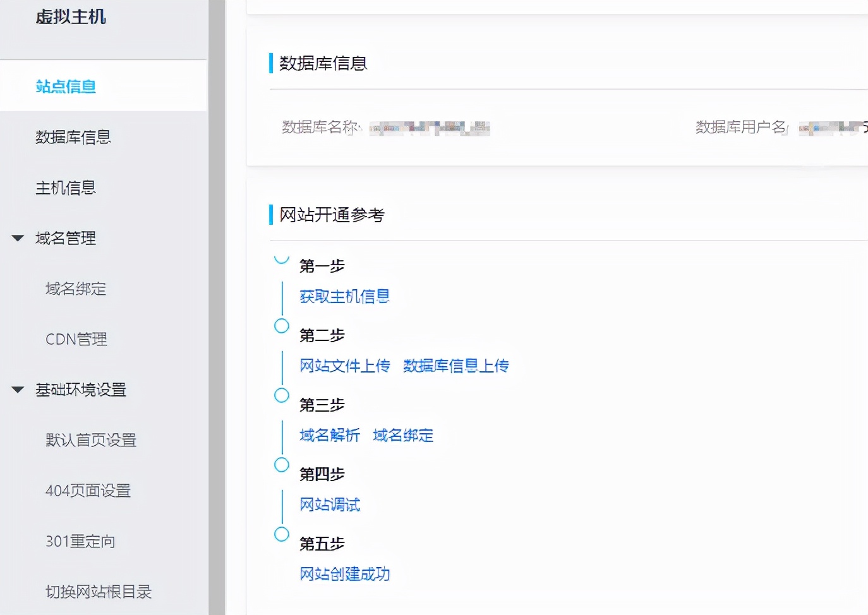Click the 数据库信息上传 link
The width and height of the screenshot is (868, 615).
[455, 366]
